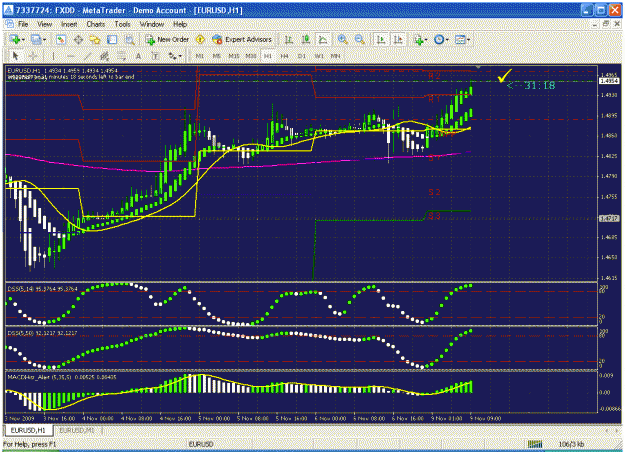Switch timeframe to M1
The image size is (625, 452).
[199, 56]
